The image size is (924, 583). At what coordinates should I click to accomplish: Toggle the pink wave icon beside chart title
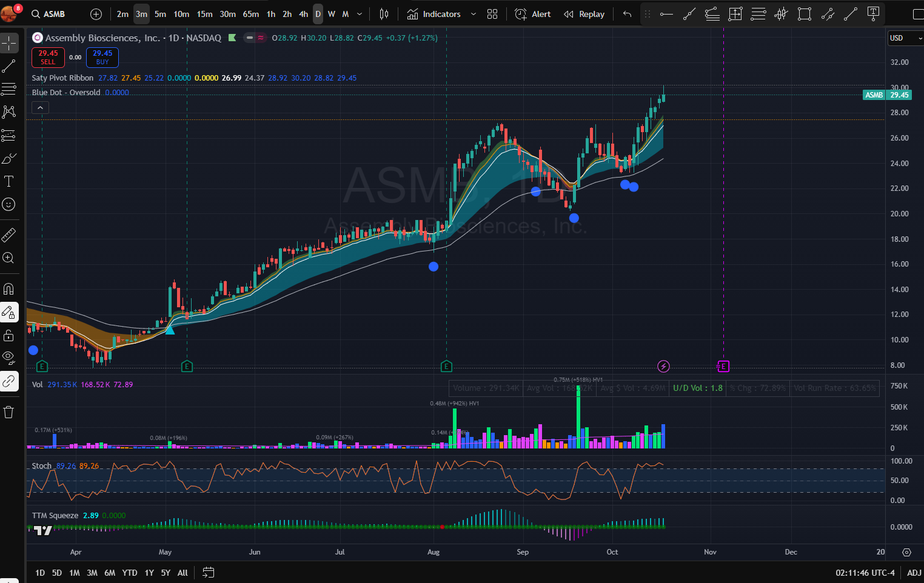tap(261, 38)
